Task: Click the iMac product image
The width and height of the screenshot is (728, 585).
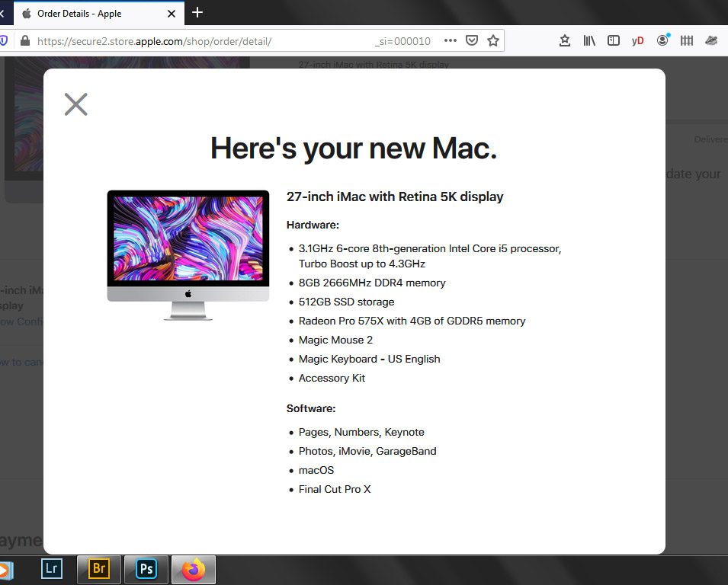Action: [x=188, y=255]
